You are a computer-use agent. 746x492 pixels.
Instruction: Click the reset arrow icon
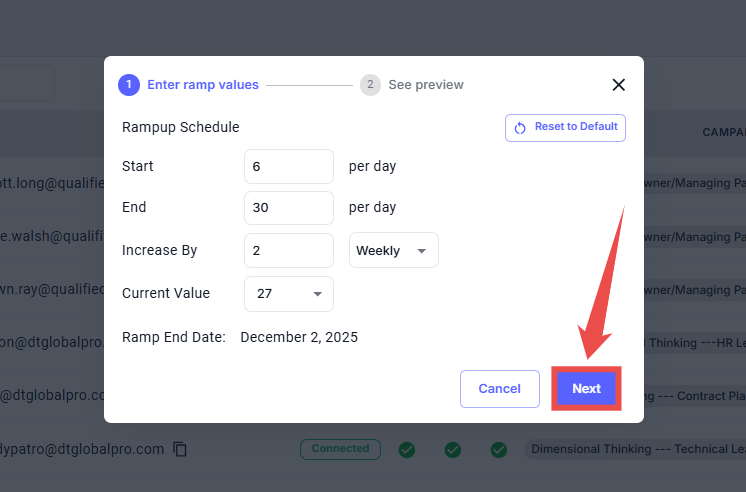coord(520,128)
